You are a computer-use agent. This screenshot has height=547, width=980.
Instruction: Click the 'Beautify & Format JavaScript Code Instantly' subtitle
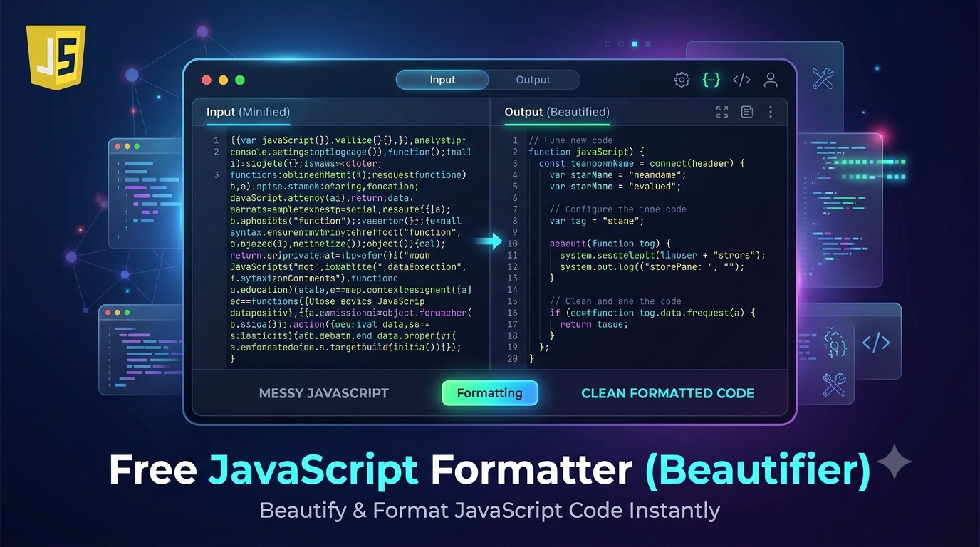(489, 510)
